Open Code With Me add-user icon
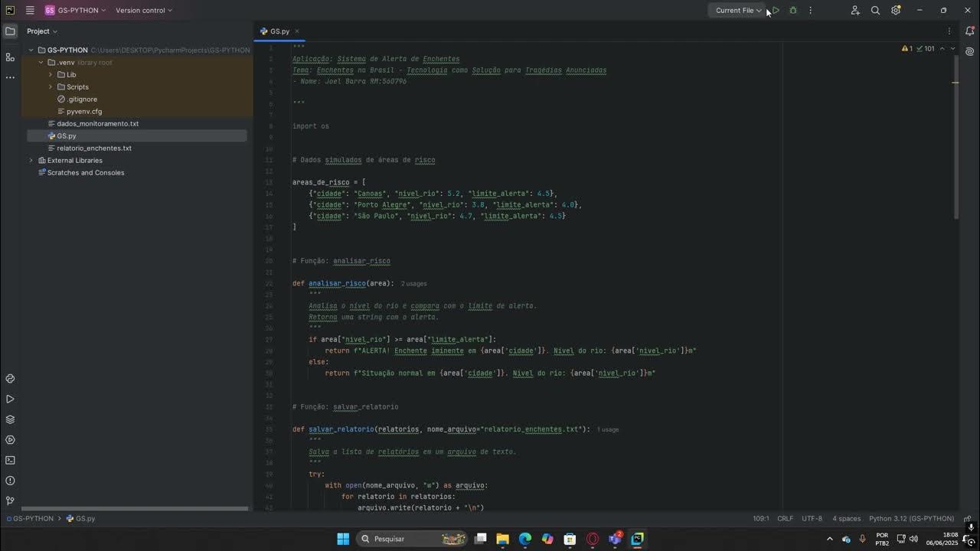The width and height of the screenshot is (980, 551). (x=855, y=11)
